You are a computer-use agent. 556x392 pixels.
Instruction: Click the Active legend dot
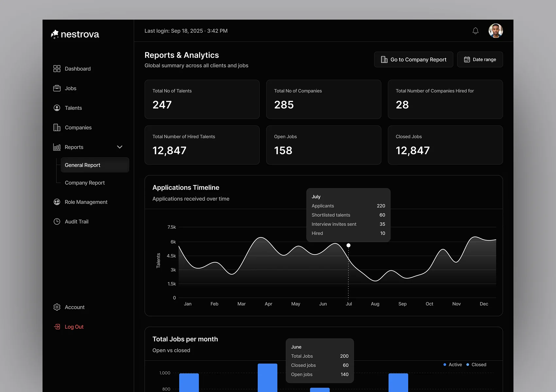point(445,365)
